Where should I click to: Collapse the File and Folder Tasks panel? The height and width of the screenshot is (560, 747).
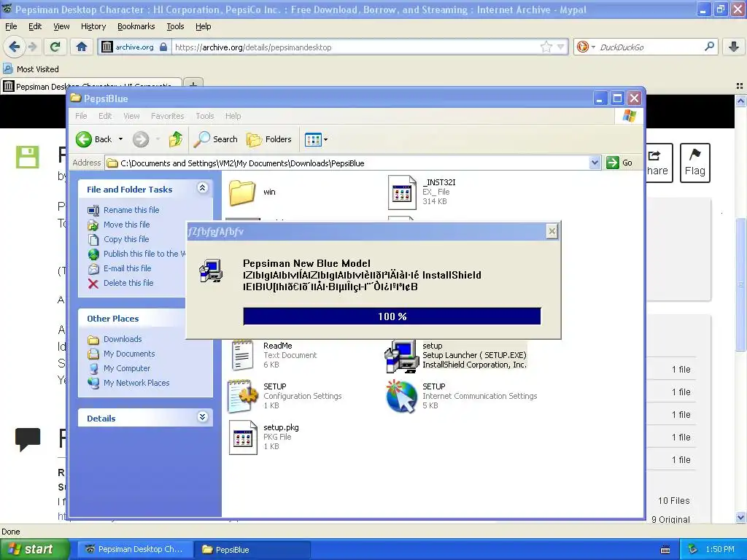[x=203, y=187]
